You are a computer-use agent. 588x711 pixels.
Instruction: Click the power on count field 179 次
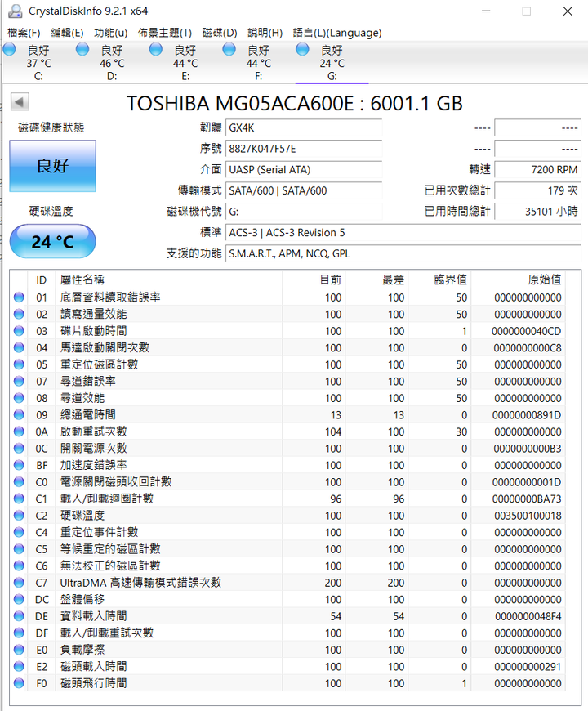[x=537, y=190]
